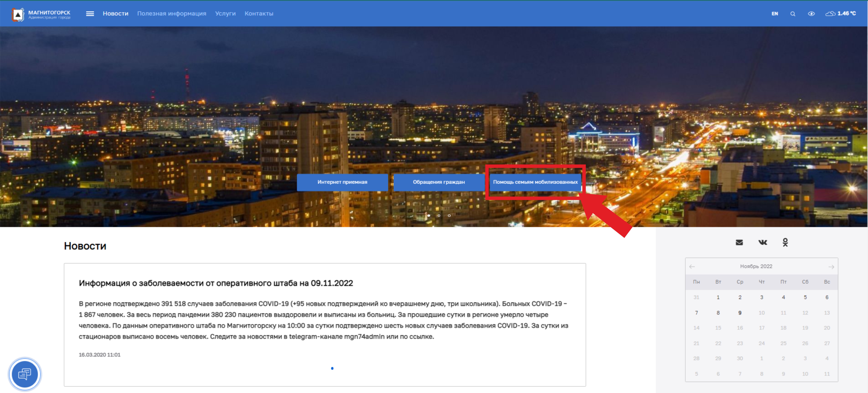Click the Ср weekday header
This screenshot has height=393, width=868.
tap(740, 282)
